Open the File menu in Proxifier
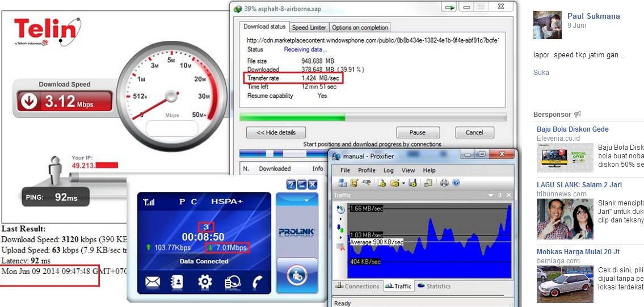Viewport: 644px width, 307px height. (x=346, y=170)
